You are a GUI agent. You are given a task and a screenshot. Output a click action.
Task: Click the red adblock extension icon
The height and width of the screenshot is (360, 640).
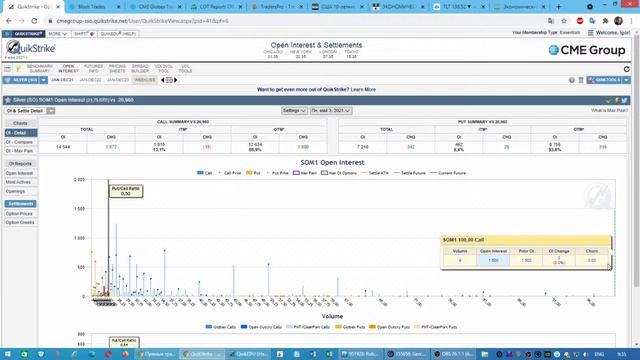[580, 21]
